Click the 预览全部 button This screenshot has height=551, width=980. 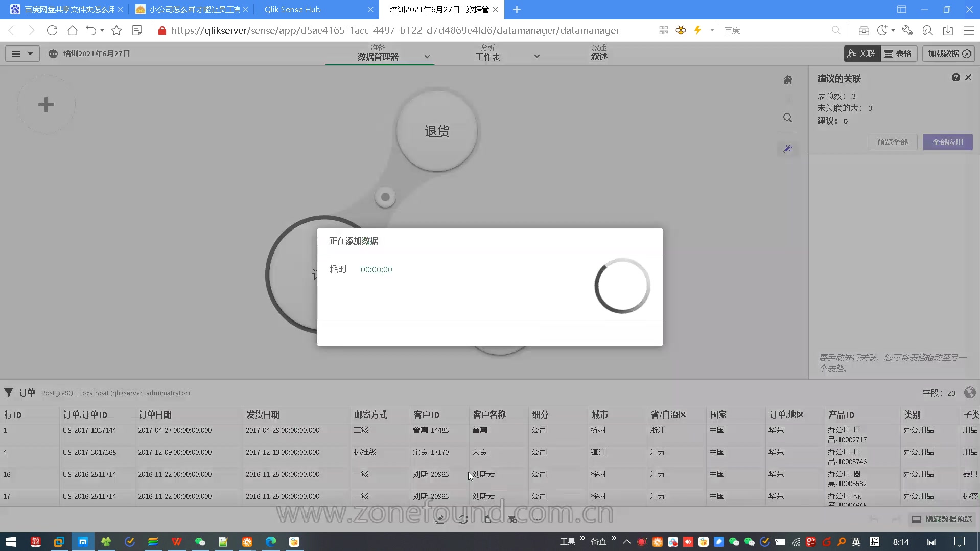pos(892,142)
